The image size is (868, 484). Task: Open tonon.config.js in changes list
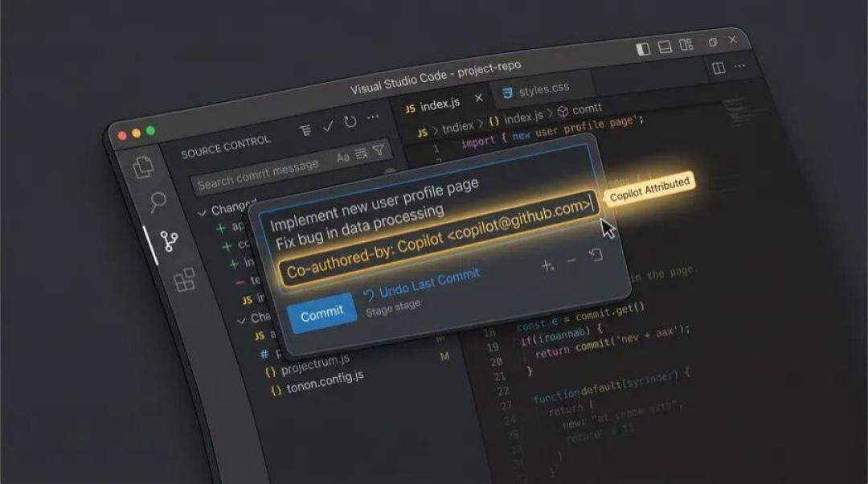coord(325,382)
